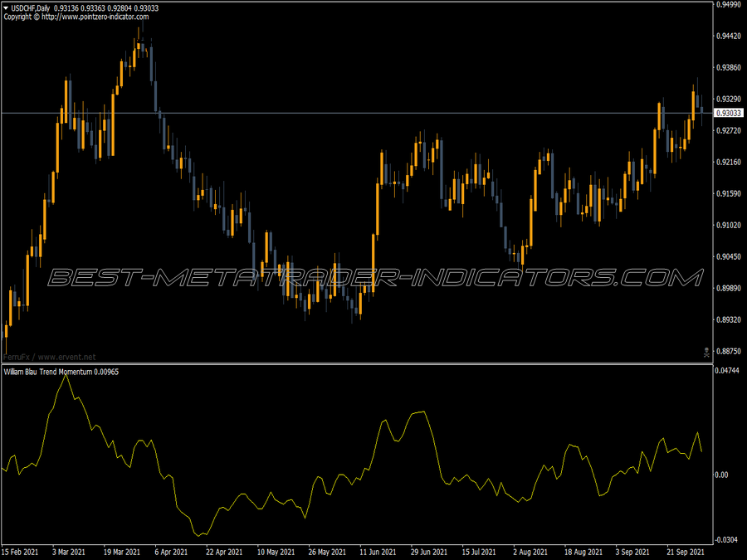Screen dimensions: 747x560
Task: Click the 0.04744 indicator scale value
Action: click(727, 371)
